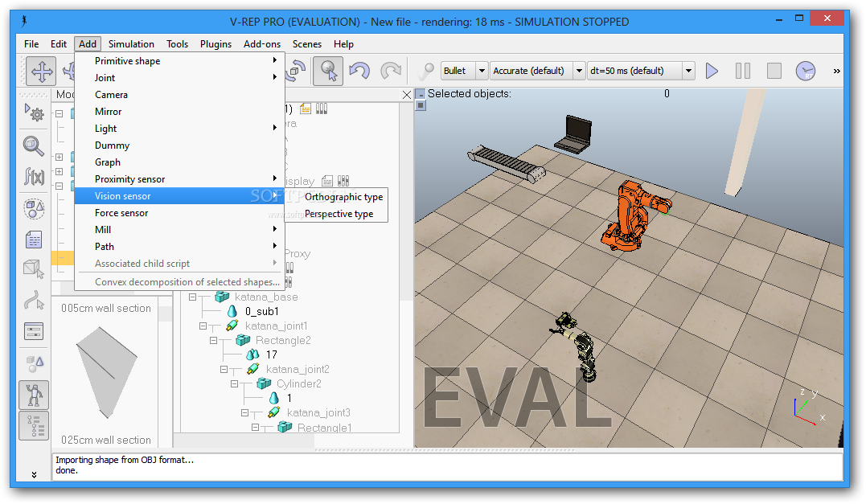
Task: Enter path edit mode
Action: (34, 301)
